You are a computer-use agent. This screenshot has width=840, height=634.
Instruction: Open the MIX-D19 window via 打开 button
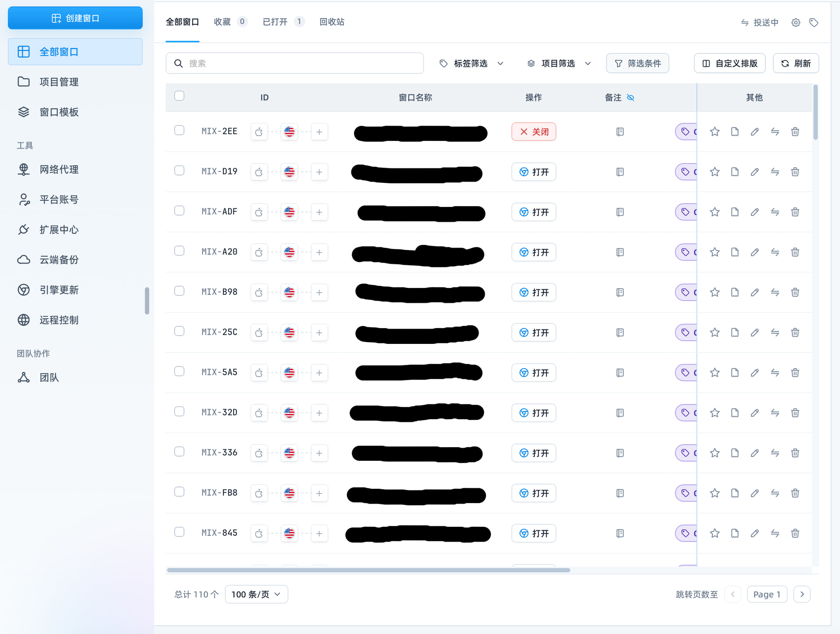pyautogui.click(x=534, y=172)
